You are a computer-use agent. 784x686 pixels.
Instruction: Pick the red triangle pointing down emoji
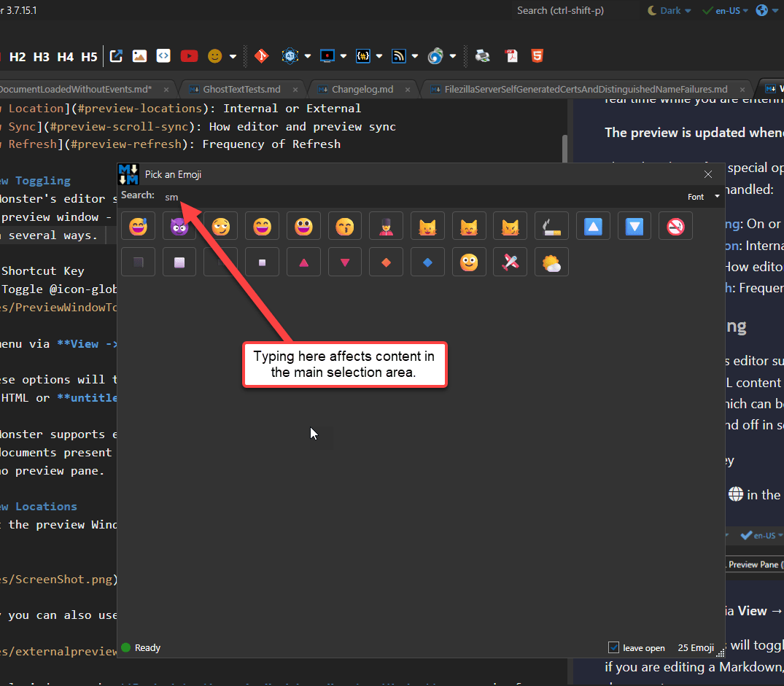click(x=345, y=262)
